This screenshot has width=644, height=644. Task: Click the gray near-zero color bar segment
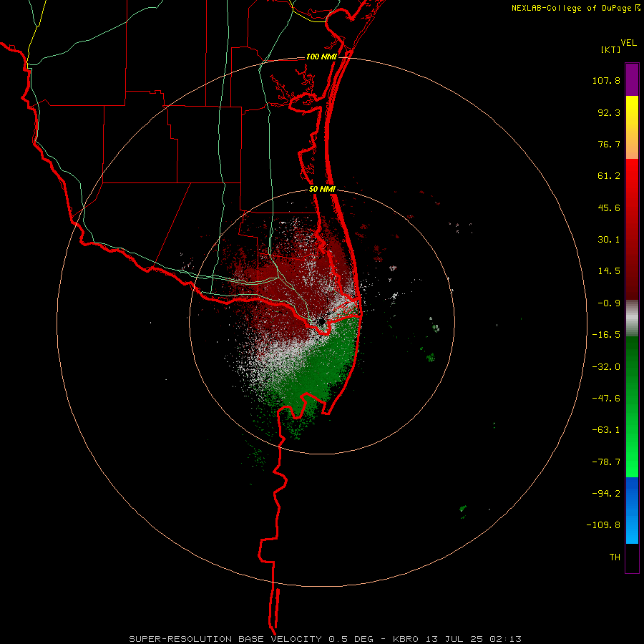(x=632, y=318)
